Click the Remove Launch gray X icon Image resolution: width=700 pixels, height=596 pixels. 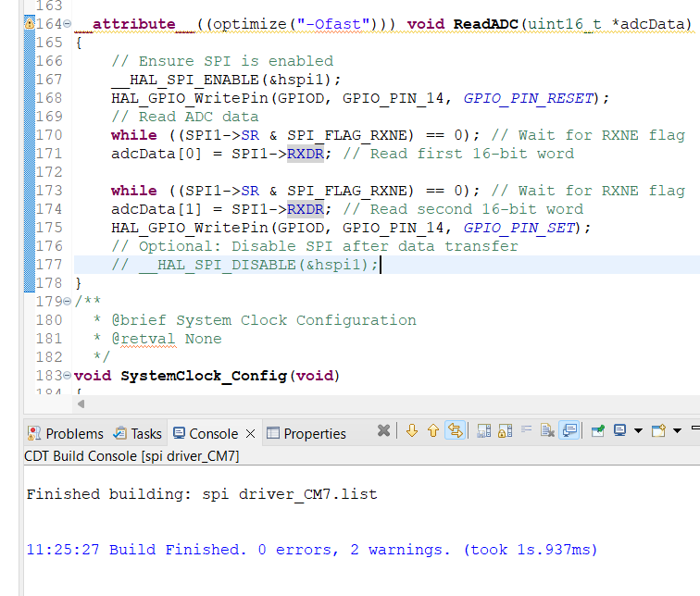383,431
